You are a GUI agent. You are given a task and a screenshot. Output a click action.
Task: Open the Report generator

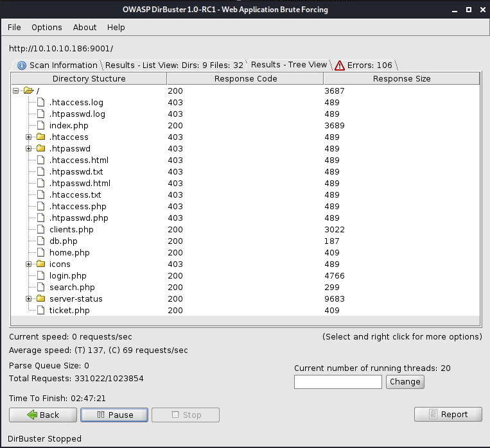coord(448,414)
